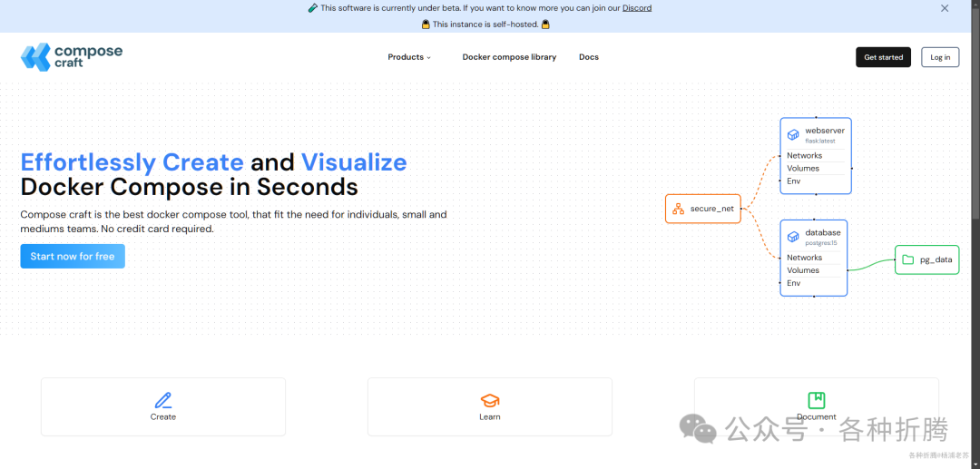980x469 pixels.
Task: Click the pg_data folder icon
Action: [907, 259]
